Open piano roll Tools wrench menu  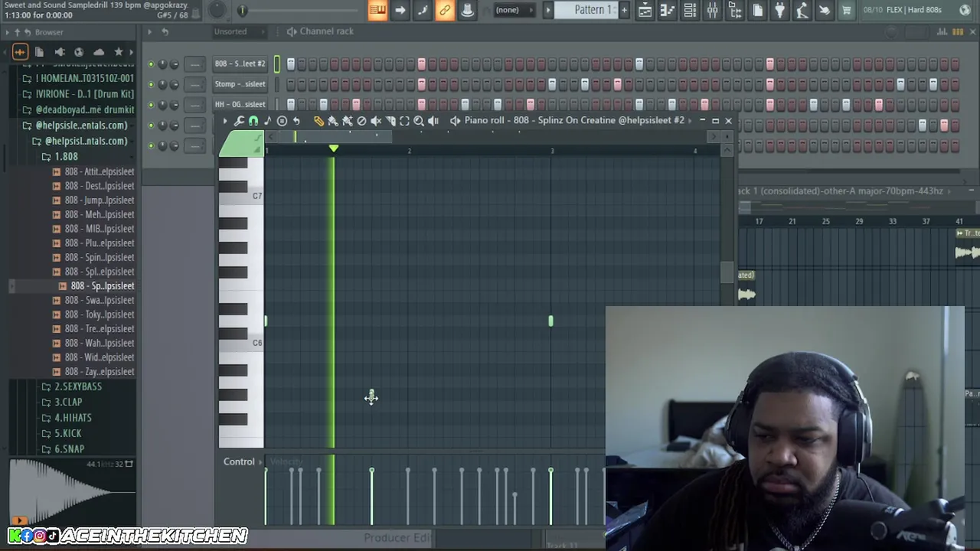pyautogui.click(x=239, y=121)
